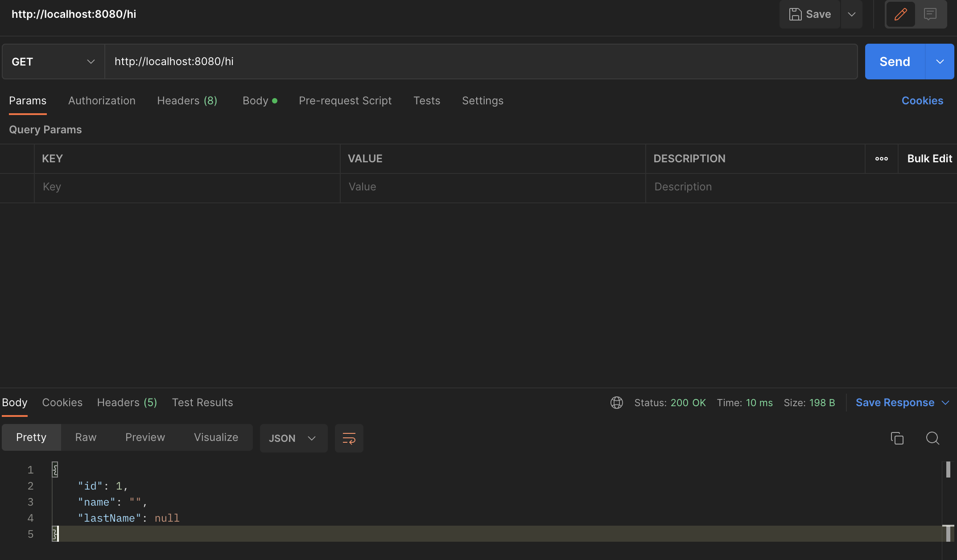Click the blue Send button
The height and width of the screenshot is (560, 957).
[x=895, y=62]
